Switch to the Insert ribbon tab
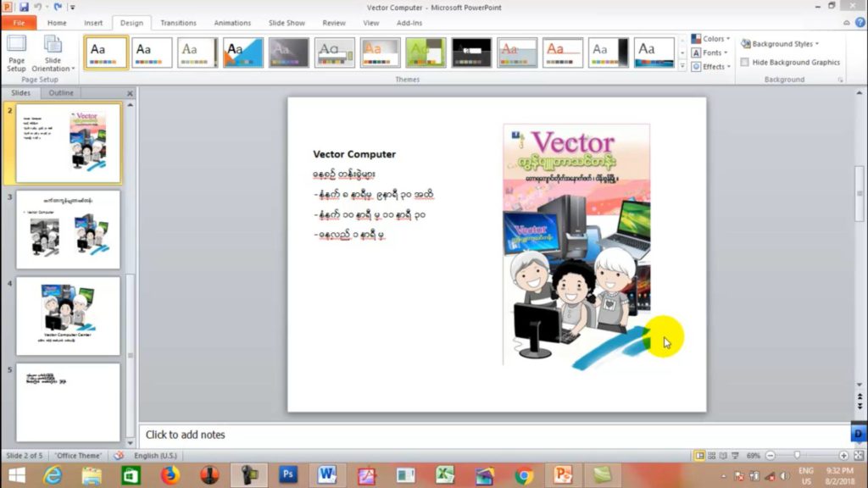The height and width of the screenshot is (488, 868). 93,23
